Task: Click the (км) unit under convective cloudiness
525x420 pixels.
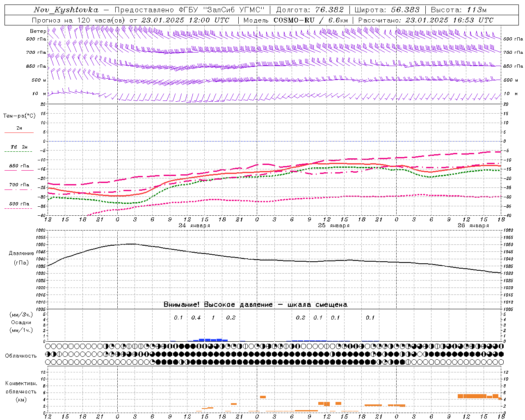Action: 21,399
